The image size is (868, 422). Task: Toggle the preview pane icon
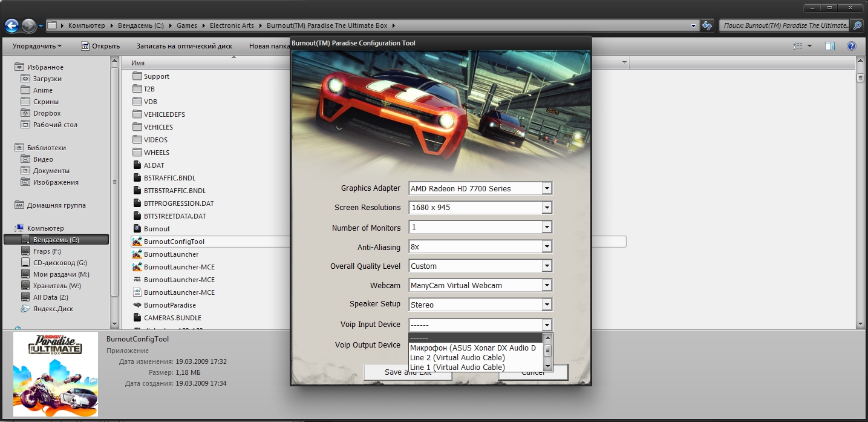(830, 46)
